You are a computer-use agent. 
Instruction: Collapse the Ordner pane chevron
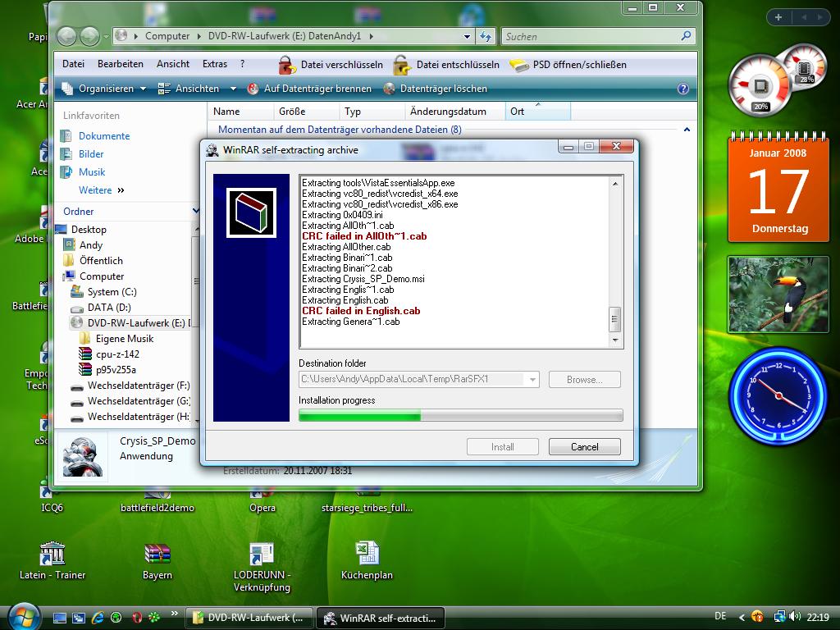[196, 211]
